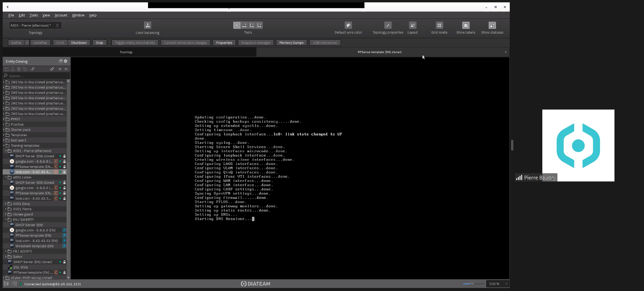Toggle Show statuses
The image size is (644, 291).
pyautogui.click(x=492, y=26)
